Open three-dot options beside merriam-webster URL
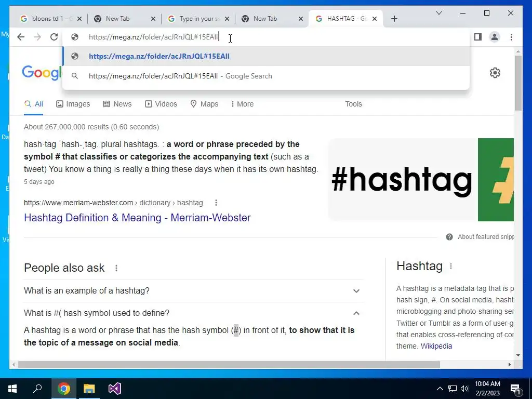Screen dimensions: 532x399 216,203
